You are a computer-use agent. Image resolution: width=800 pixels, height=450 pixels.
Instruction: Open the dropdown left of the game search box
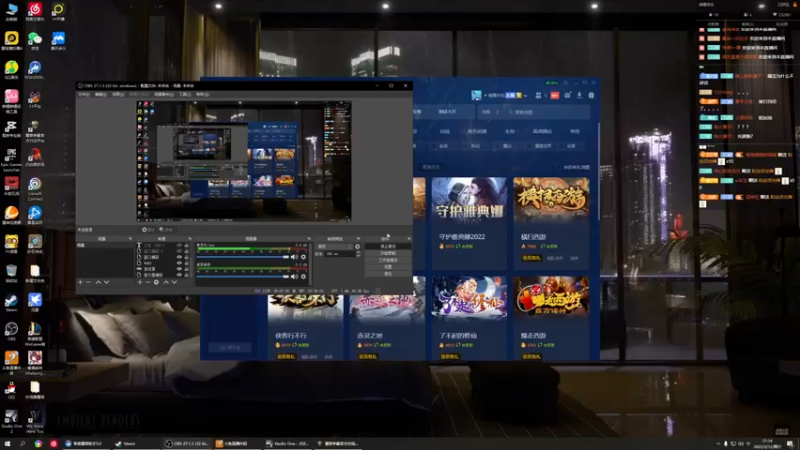pyautogui.click(x=491, y=112)
